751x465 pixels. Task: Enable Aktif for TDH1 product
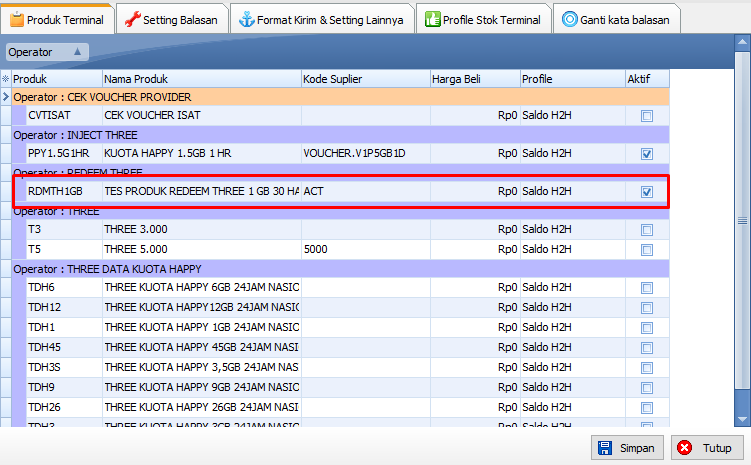pos(647,328)
